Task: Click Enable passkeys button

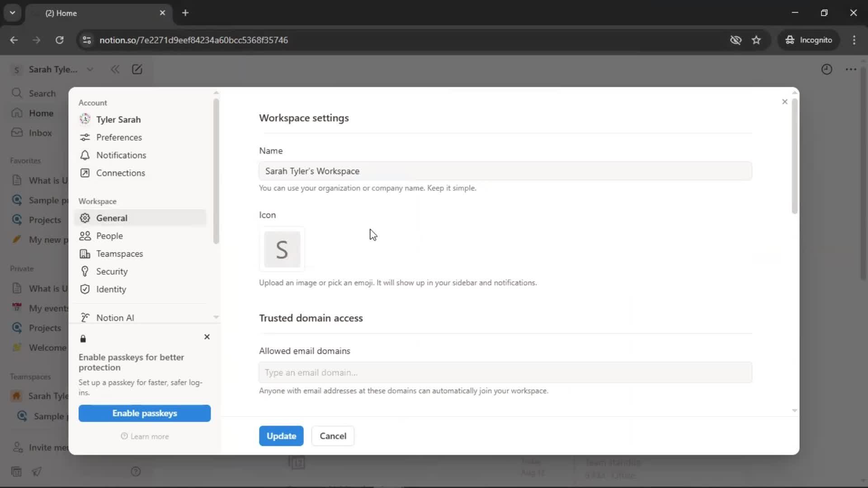Action: (x=145, y=413)
